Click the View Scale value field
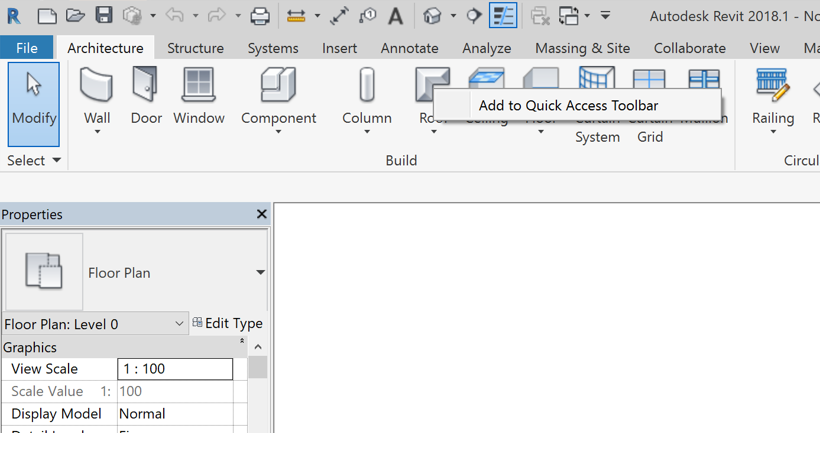Viewport: 820px width, 451px height. pyautogui.click(x=175, y=369)
